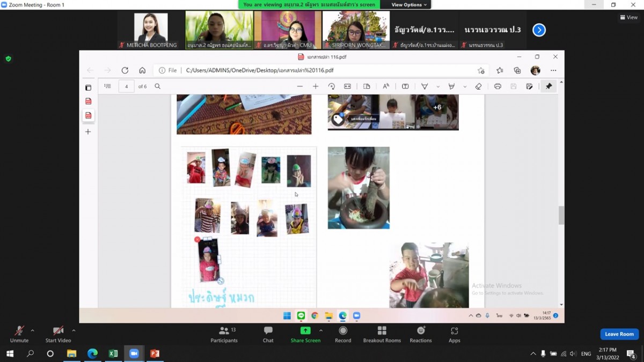Search within the PDF using magnifier icon
Image resolution: width=644 pixels, height=362 pixels.
(x=157, y=86)
